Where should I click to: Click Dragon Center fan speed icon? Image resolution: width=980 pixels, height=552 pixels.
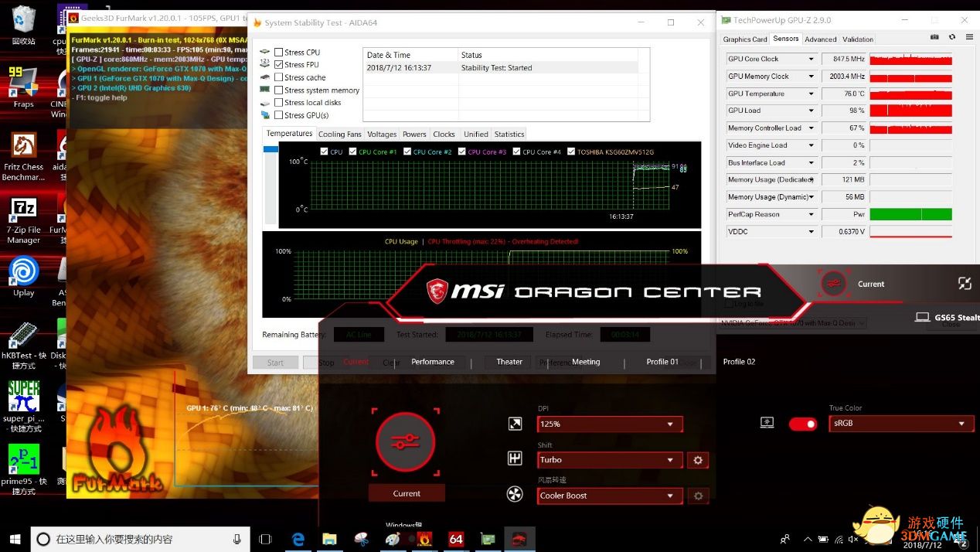[x=515, y=495]
